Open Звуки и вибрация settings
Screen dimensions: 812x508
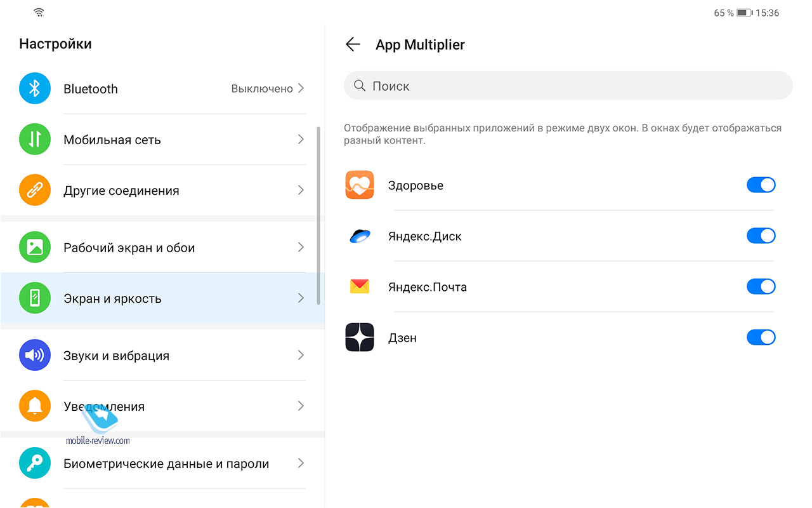tap(162, 355)
